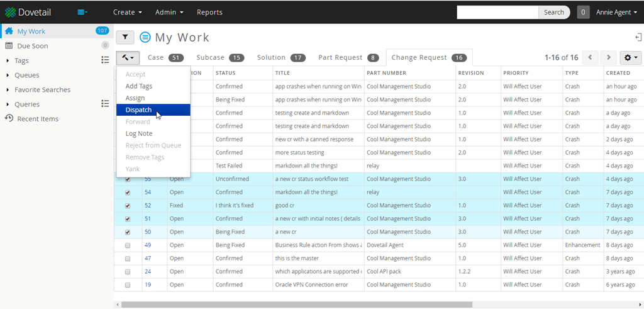Screen dimensions: 644x309
Task: Sort by the CREATED column header
Action: click(x=618, y=73)
